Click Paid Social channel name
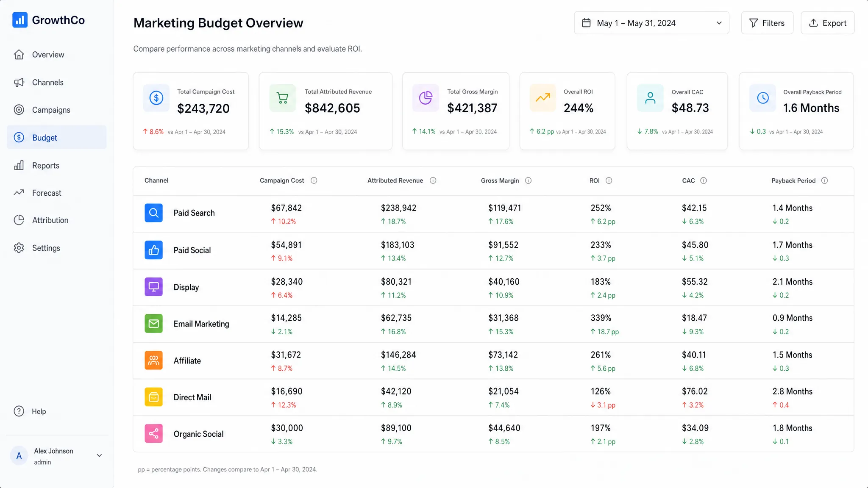Image resolution: width=868 pixels, height=488 pixels. pos(192,250)
